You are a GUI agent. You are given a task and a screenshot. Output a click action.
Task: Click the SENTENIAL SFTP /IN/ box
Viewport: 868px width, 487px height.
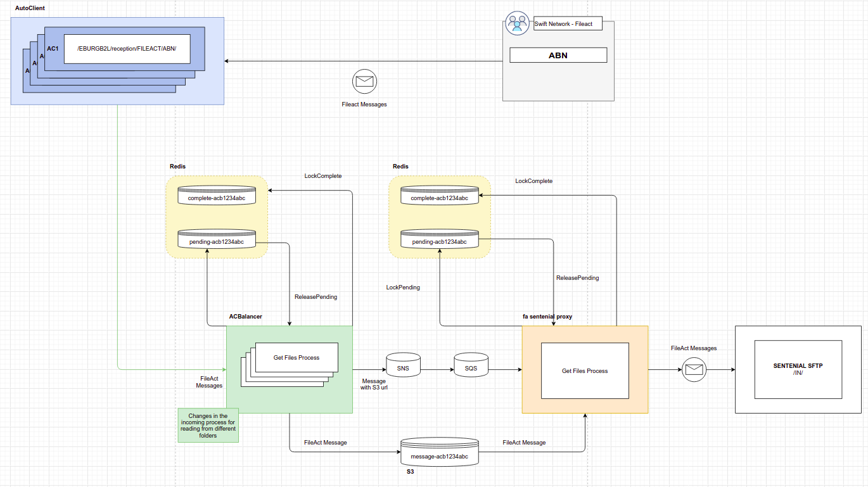point(798,369)
